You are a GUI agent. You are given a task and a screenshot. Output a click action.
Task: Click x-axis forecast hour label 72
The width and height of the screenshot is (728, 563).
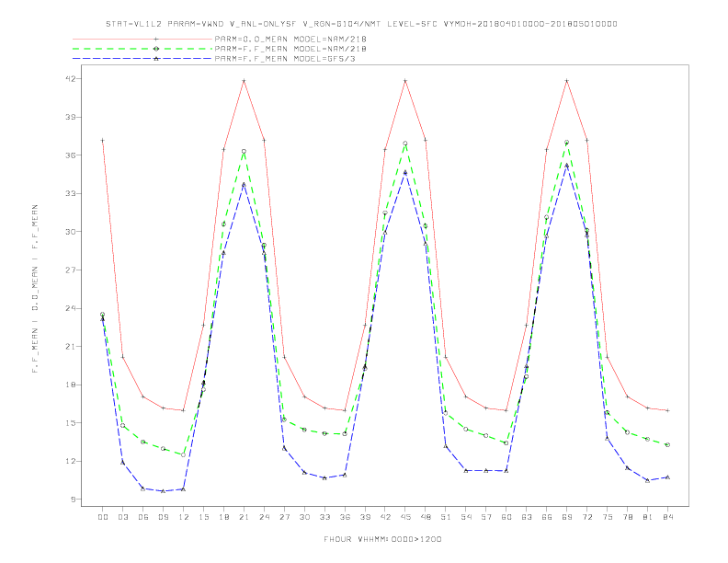pyautogui.click(x=586, y=517)
